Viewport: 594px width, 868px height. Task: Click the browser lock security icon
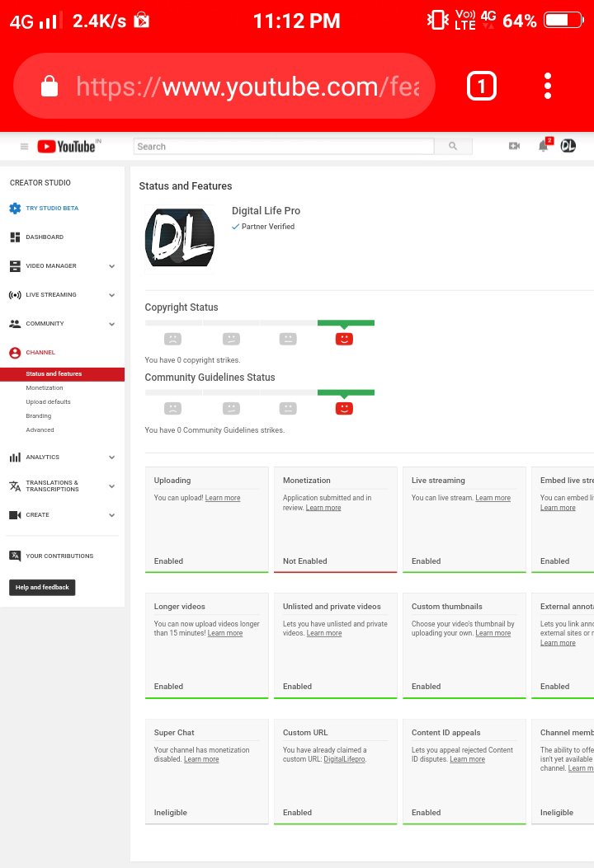[x=49, y=87]
